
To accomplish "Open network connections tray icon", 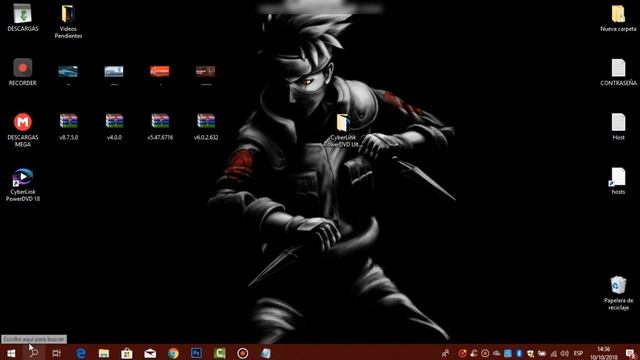I will 553,353.
